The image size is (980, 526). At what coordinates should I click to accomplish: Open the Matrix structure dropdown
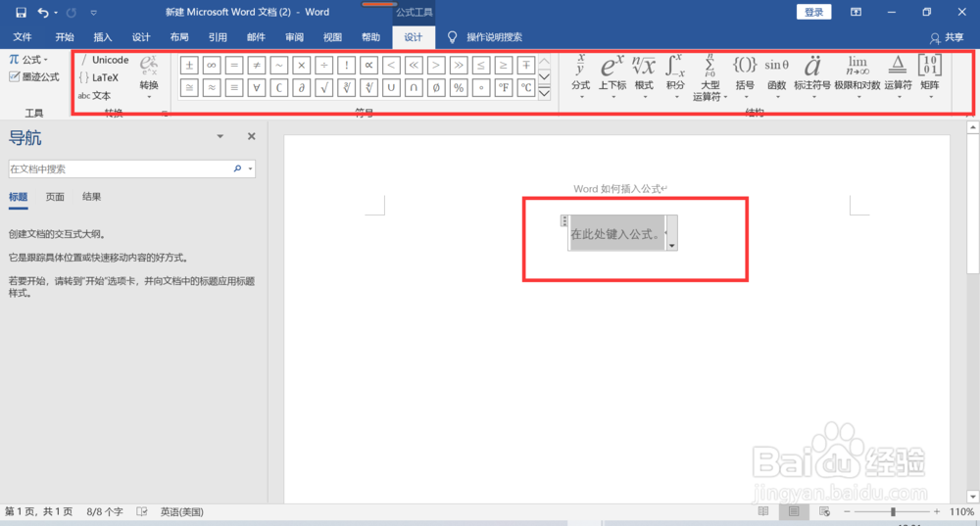[930, 76]
